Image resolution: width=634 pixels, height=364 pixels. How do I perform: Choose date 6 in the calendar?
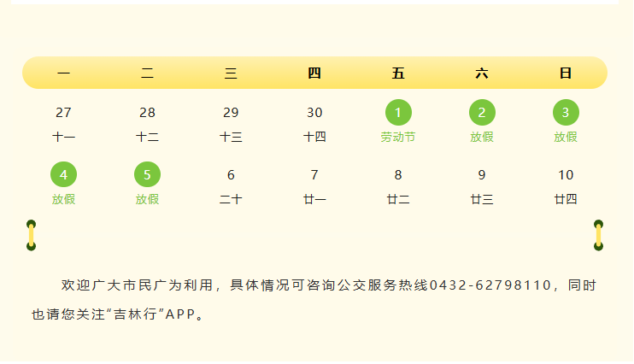pyautogui.click(x=231, y=175)
